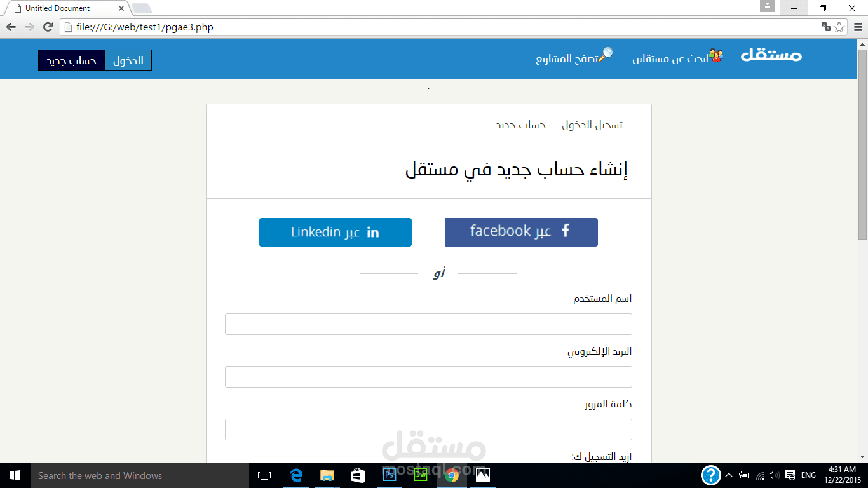Click the scrollbar up arrow
Screen dimensions: 868x488
tap(862, 44)
